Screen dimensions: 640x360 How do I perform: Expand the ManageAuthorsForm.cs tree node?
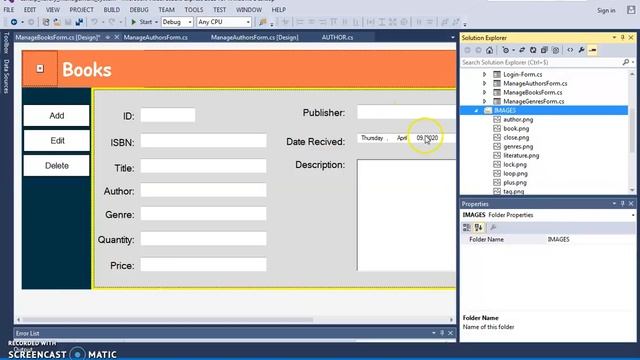484,83
